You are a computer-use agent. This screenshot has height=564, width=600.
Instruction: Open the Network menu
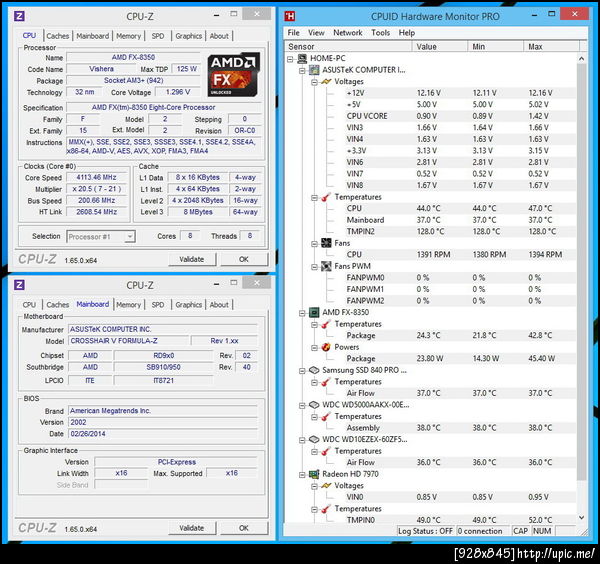point(347,33)
